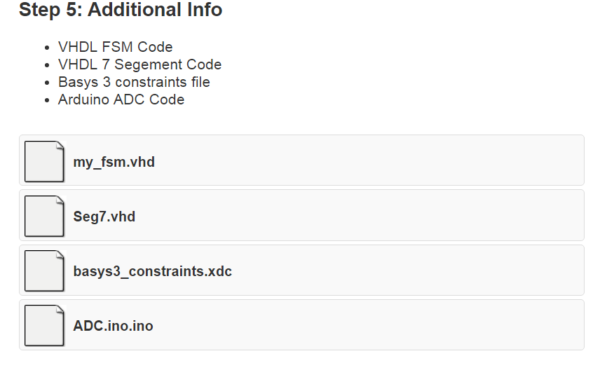
Task: Open the my_fsm.vhd filename link
Action: 114,162
